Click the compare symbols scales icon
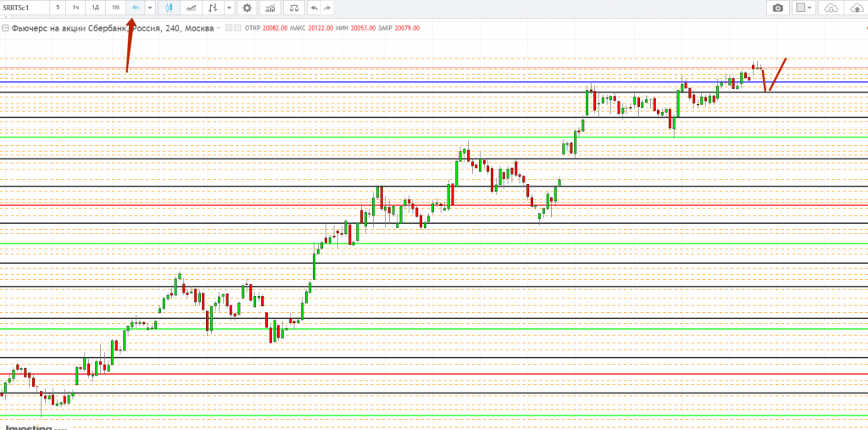868x430 pixels. [293, 8]
